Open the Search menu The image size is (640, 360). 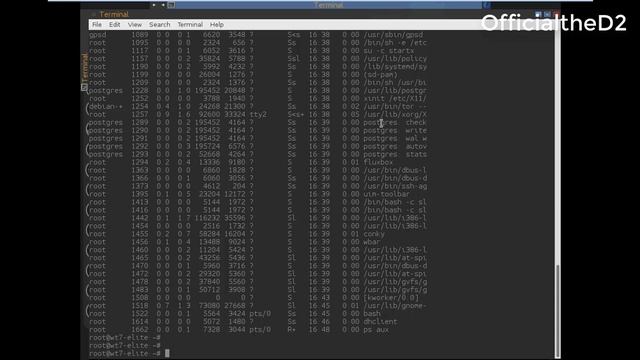160,24
